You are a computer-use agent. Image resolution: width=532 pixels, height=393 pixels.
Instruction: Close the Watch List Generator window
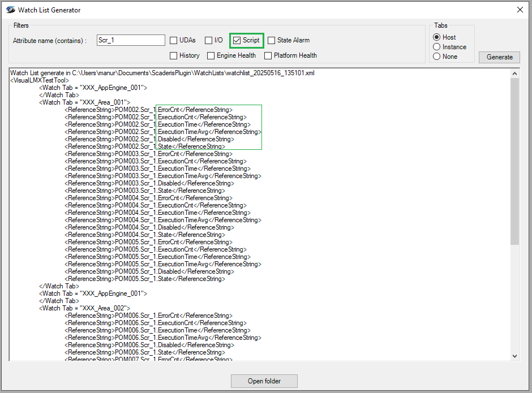[520, 10]
